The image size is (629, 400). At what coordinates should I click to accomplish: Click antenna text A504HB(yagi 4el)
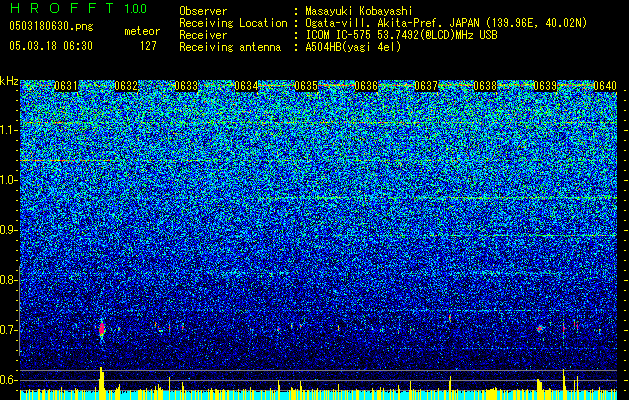pos(353,47)
